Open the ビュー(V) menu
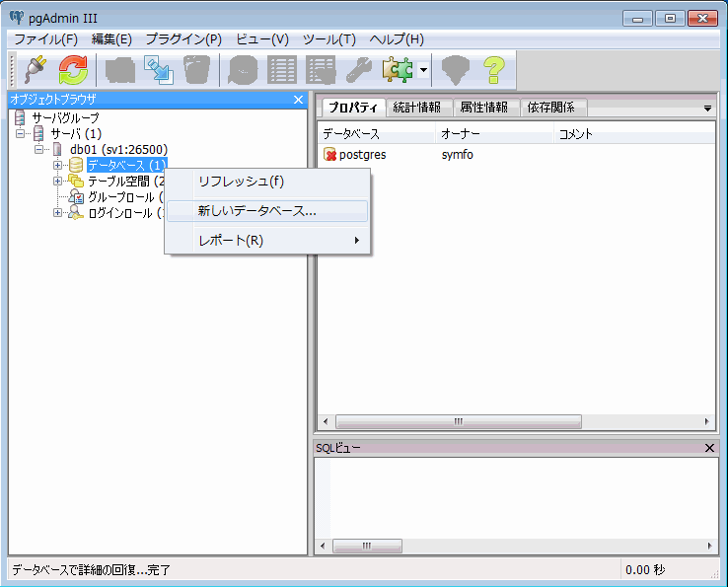The image size is (728, 587). [x=262, y=39]
